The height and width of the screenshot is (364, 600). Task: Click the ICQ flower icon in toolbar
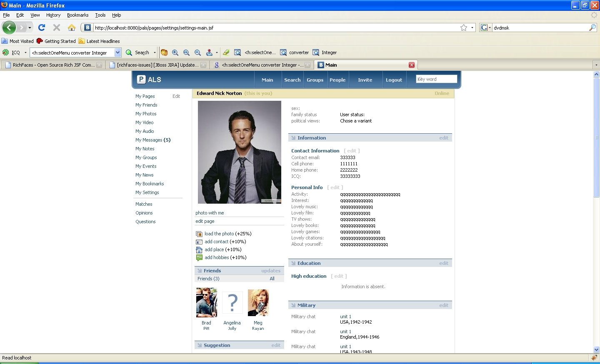(6, 52)
